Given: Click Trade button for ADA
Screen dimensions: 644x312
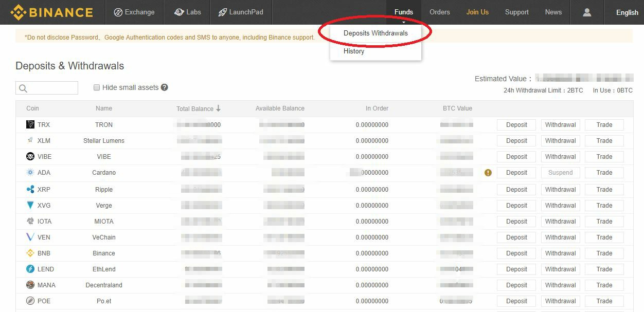Looking at the screenshot, I should [x=604, y=173].
